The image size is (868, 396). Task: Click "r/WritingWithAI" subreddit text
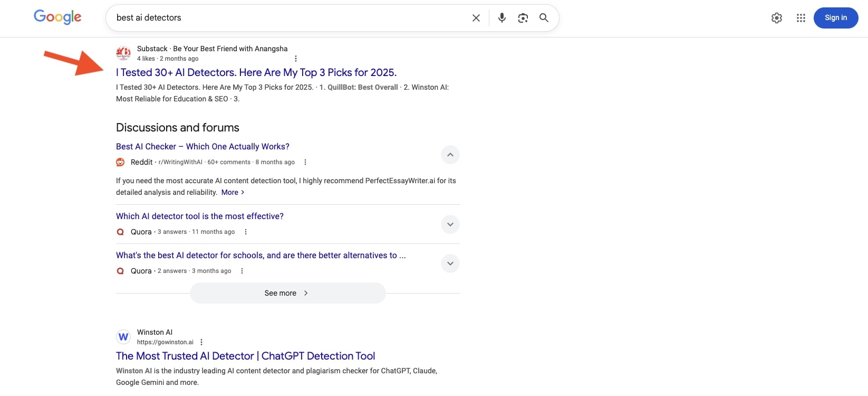[180, 162]
